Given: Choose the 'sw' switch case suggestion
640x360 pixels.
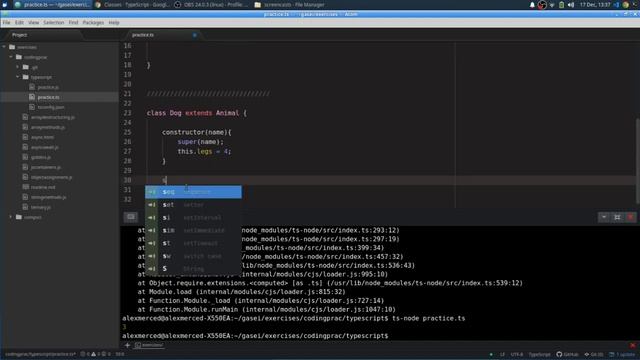Looking at the screenshot, I should pyautogui.click(x=193, y=256).
